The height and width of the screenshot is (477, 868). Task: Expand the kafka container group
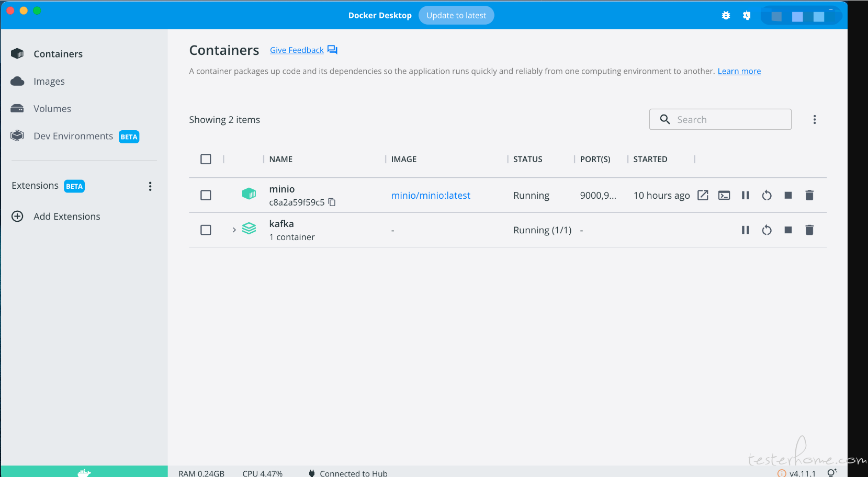[234, 230]
